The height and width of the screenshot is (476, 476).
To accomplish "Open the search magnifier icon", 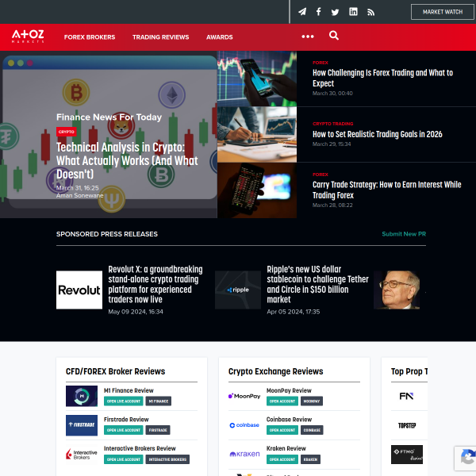I will pyautogui.click(x=334, y=36).
